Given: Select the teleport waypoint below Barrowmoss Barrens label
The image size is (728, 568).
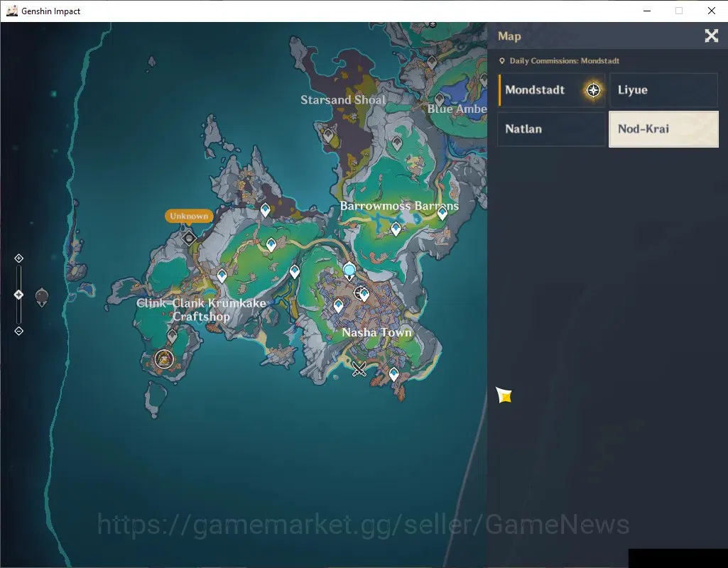Looking at the screenshot, I should tap(396, 229).
